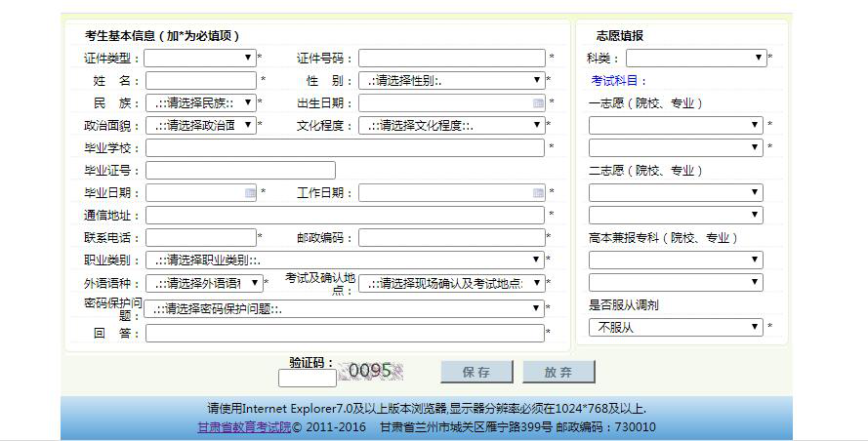868x441 pixels.
Task: Focus the 回答 input field
Action: pyautogui.click(x=345, y=333)
